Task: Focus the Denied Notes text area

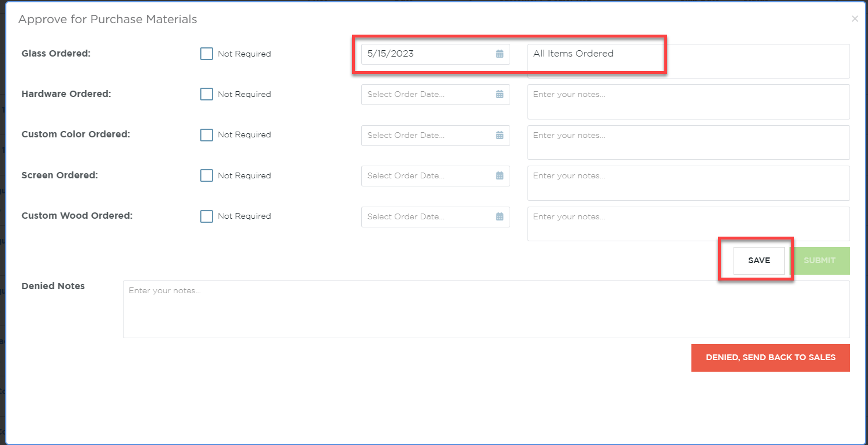Action: pos(487,309)
